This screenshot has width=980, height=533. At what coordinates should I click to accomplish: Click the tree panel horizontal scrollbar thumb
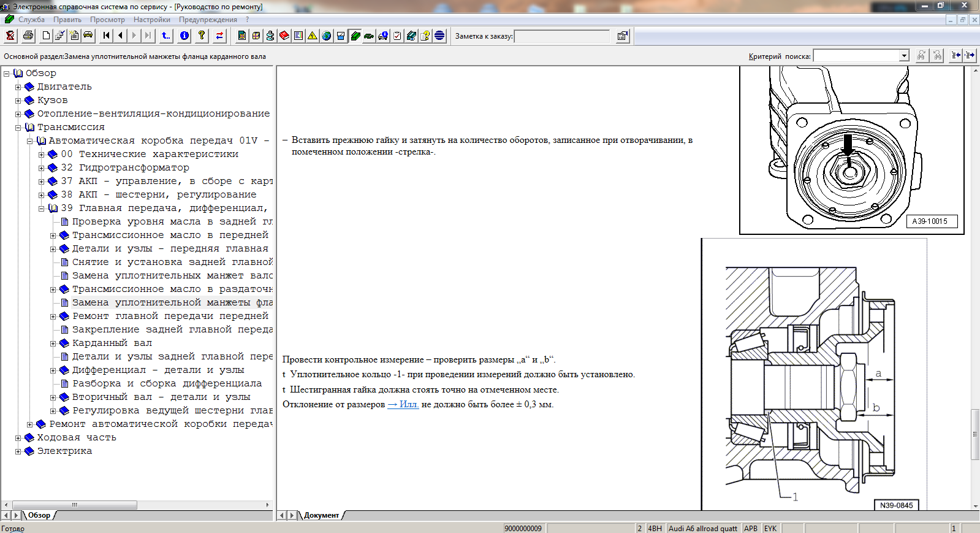tap(74, 505)
